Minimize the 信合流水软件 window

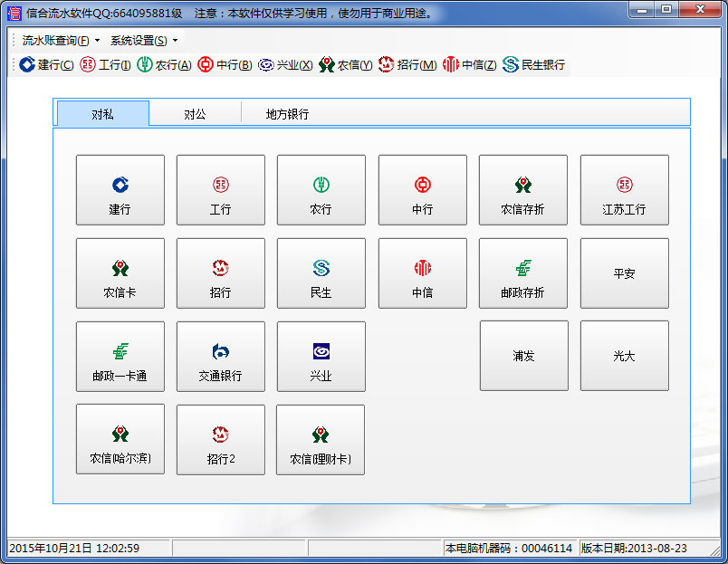pos(642,10)
